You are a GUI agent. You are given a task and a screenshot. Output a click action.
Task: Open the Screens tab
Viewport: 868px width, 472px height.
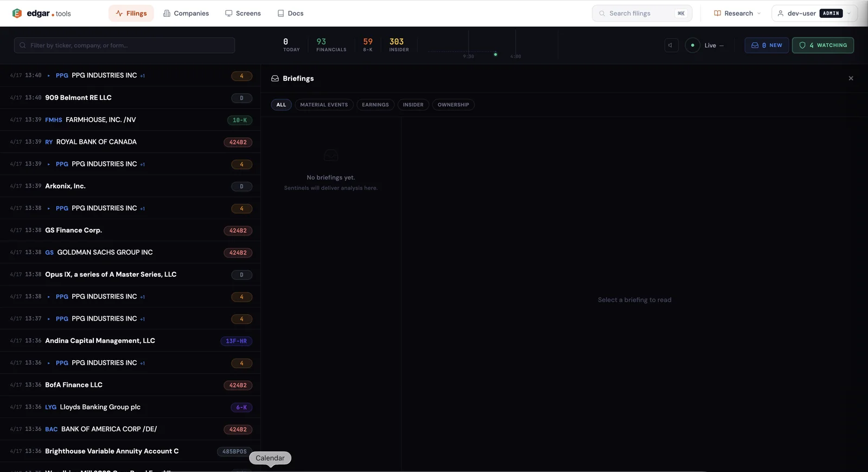pos(243,13)
